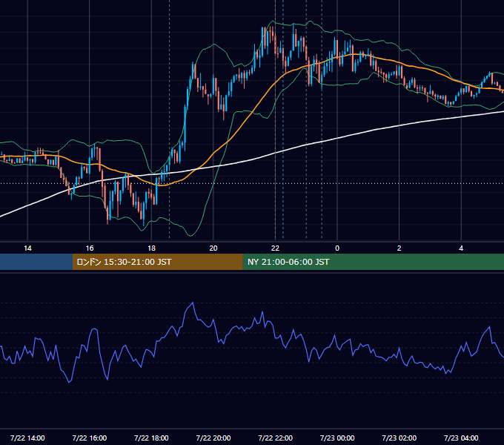Click the NY 21:00-06:00 JST session bar
Screen dimensions: 504x445
coord(373,262)
